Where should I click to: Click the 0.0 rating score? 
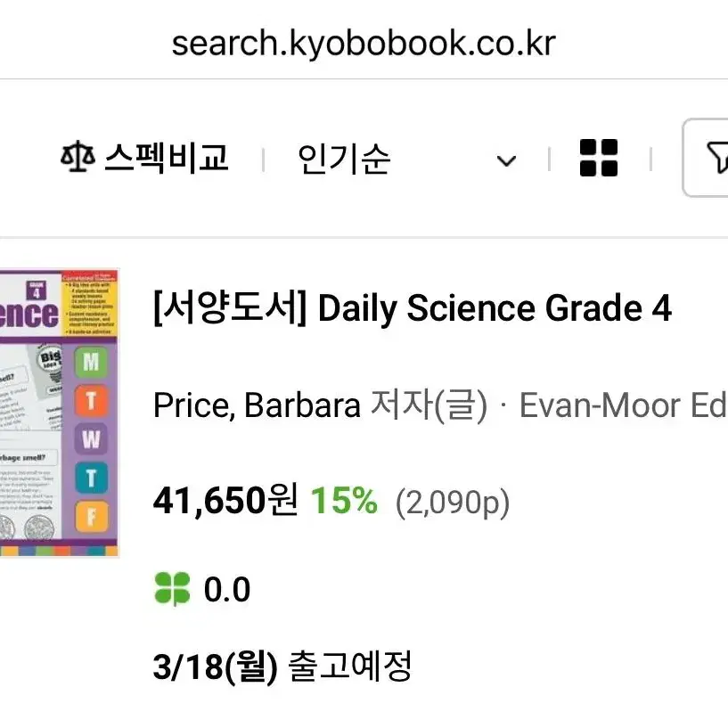click(227, 589)
